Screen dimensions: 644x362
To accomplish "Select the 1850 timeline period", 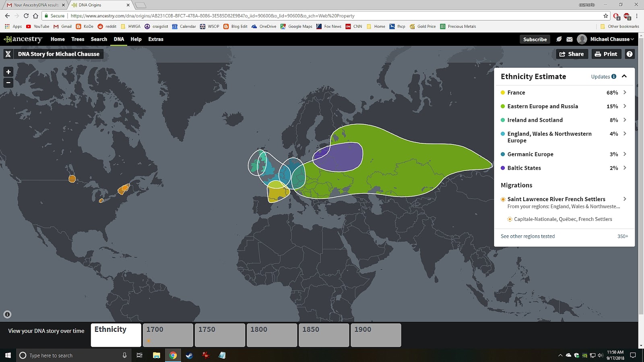I will tap(324, 335).
